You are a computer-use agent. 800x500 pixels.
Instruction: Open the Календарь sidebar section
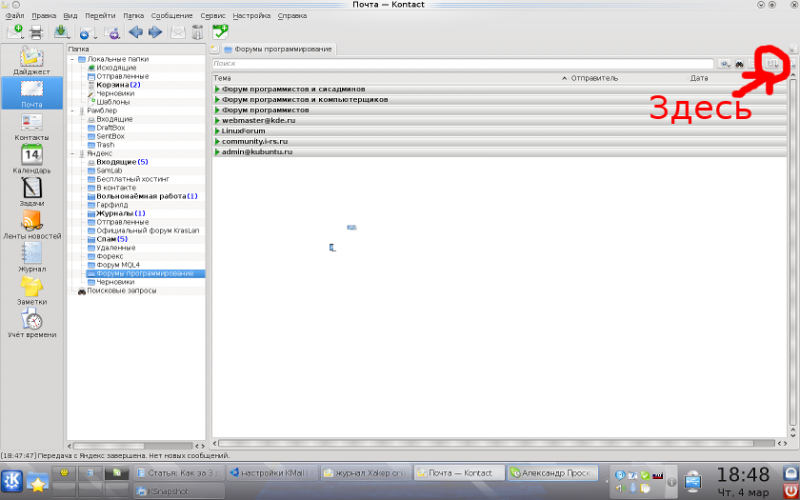32,159
